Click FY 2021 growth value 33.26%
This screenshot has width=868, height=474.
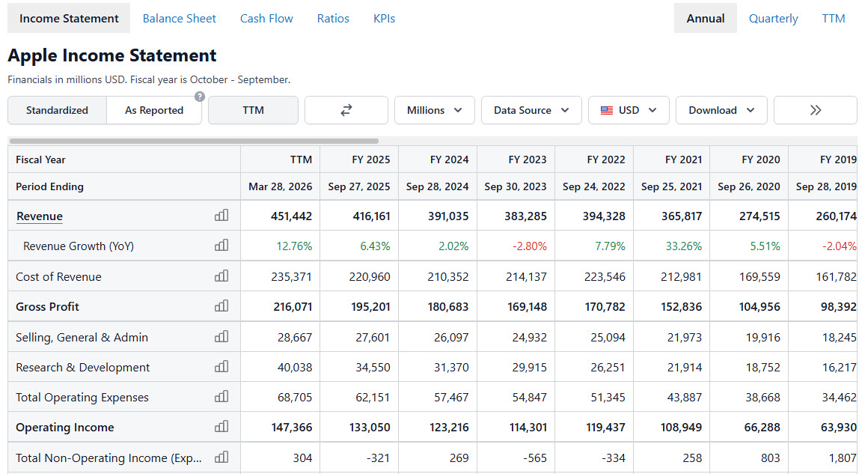[684, 246]
